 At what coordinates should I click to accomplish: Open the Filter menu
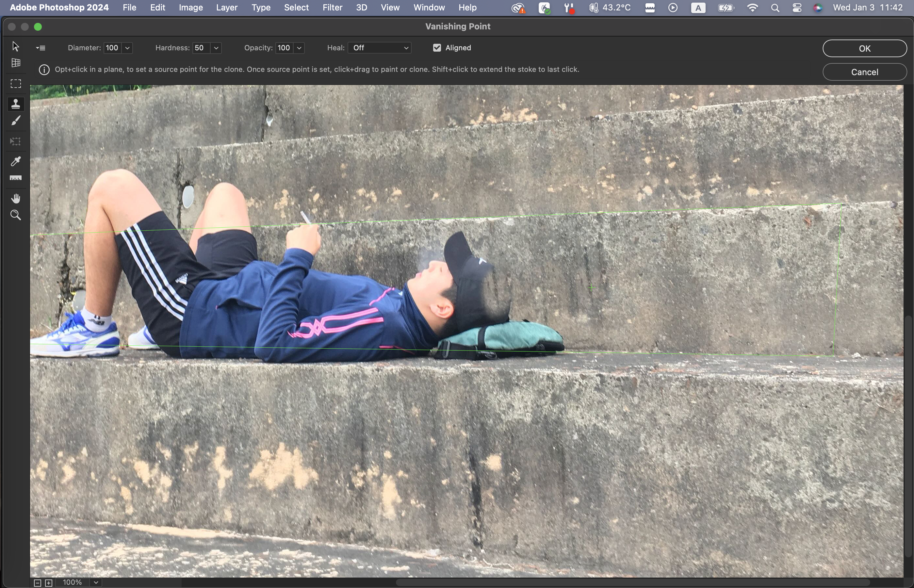(x=332, y=8)
